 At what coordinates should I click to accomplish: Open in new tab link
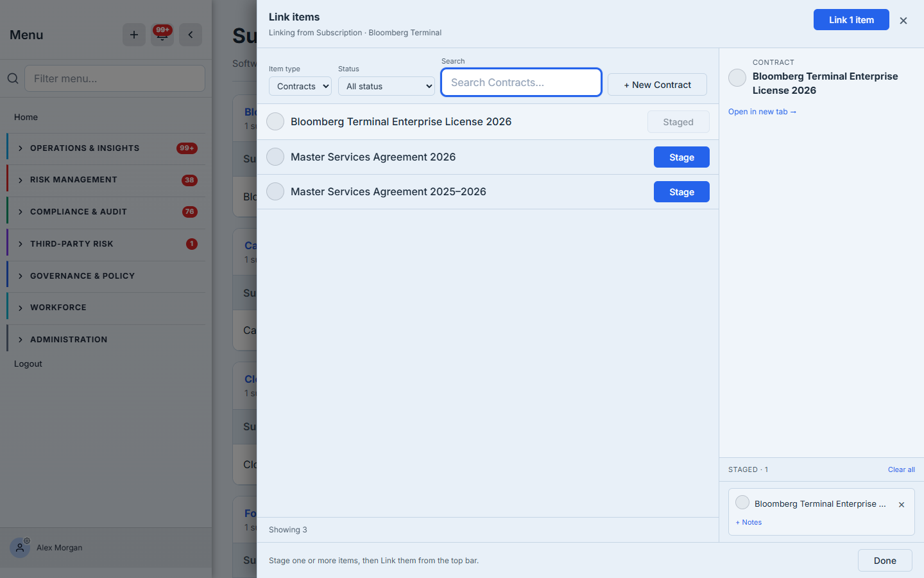coord(762,112)
